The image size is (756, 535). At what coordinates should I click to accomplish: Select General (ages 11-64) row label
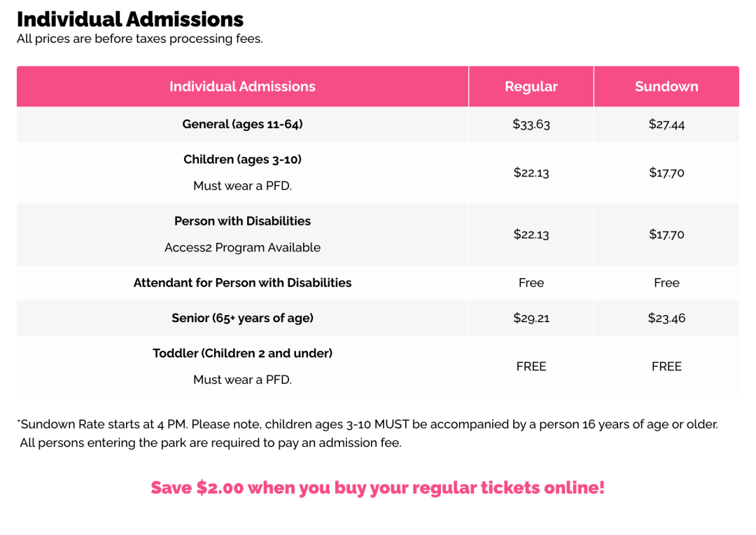242,124
